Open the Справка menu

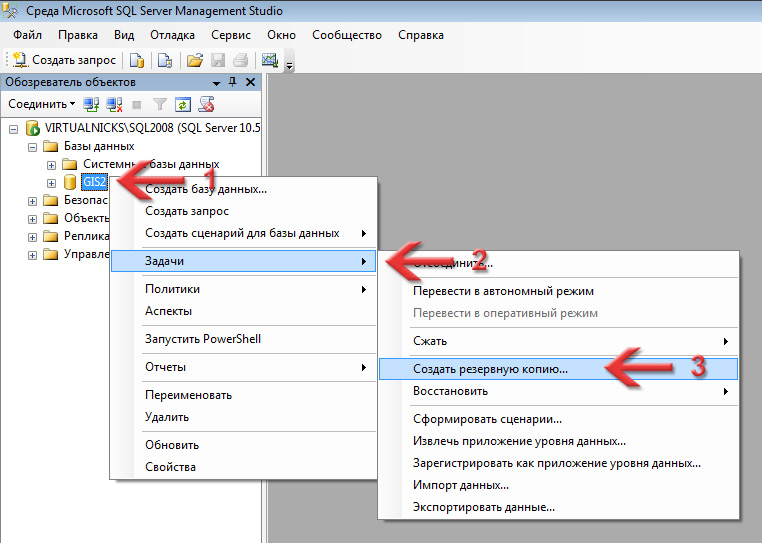(x=421, y=35)
